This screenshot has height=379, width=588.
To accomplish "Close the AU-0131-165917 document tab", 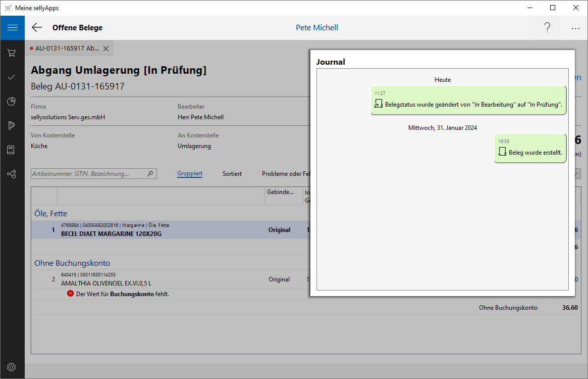I will 106,49.
